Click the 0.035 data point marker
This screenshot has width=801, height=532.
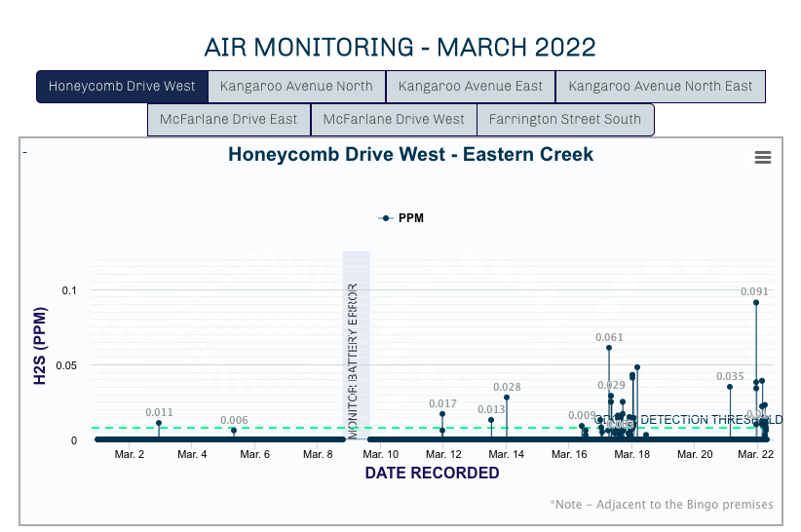tap(730, 387)
